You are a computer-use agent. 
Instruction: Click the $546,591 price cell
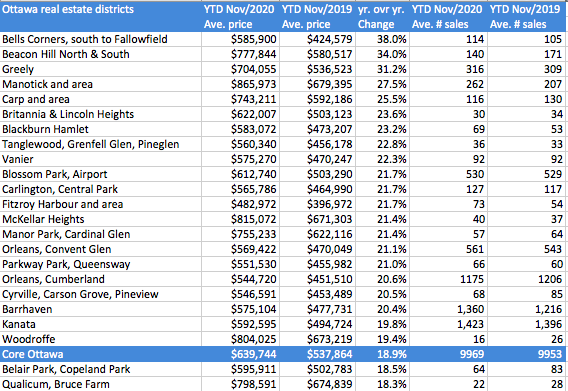pyautogui.click(x=241, y=294)
